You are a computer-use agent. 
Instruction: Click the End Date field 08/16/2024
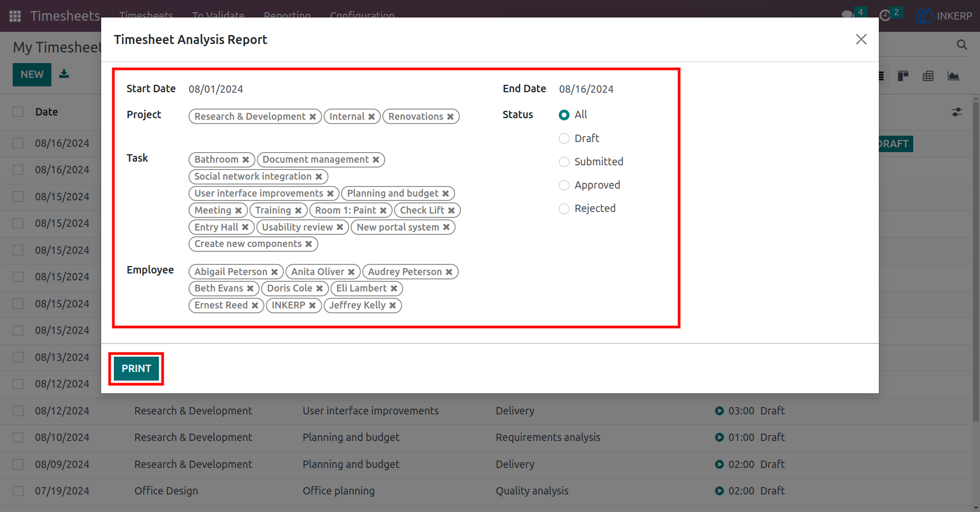(x=586, y=89)
